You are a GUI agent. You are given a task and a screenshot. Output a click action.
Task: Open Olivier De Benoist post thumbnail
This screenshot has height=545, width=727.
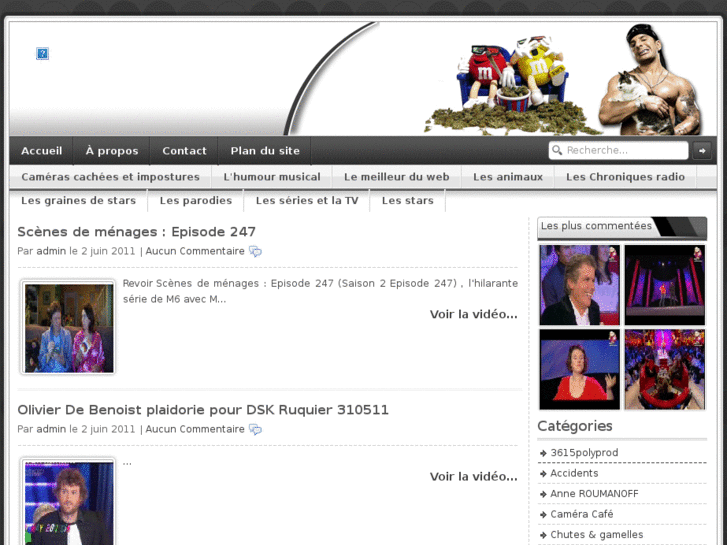(x=69, y=502)
